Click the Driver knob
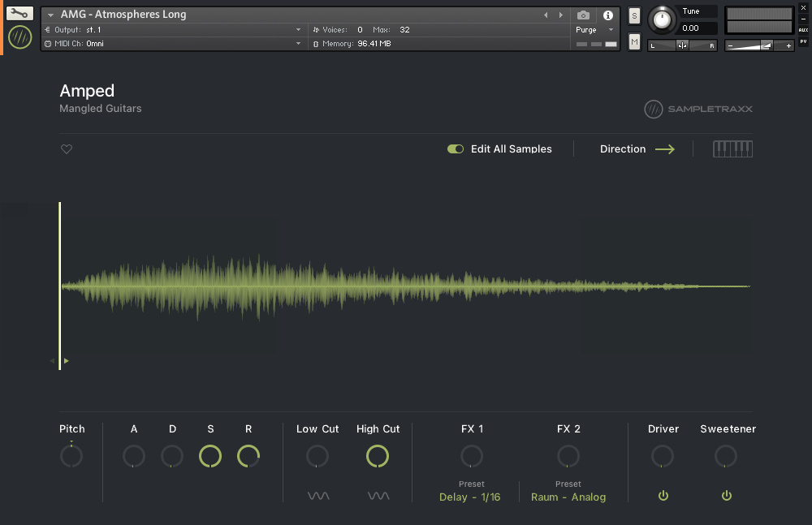Screen dimensions: 812x525 coord(663,456)
